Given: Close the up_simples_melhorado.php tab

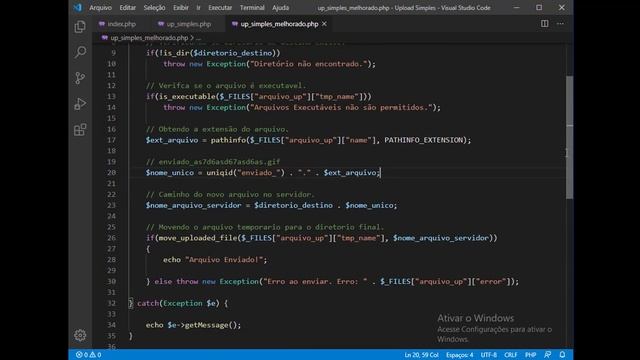Looking at the screenshot, I should pyautogui.click(x=324, y=24).
